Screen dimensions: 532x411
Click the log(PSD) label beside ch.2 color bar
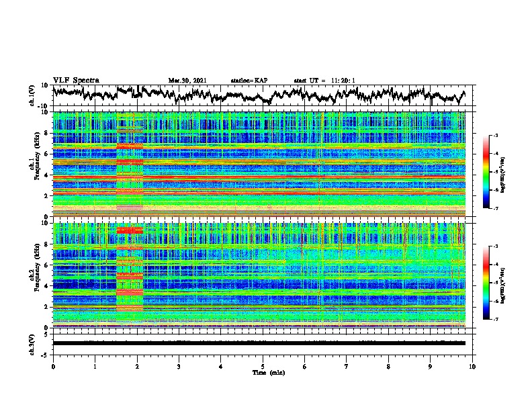click(x=502, y=285)
